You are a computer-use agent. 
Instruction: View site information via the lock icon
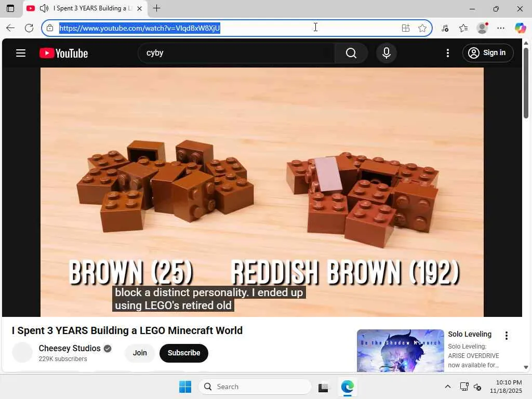[x=50, y=28]
